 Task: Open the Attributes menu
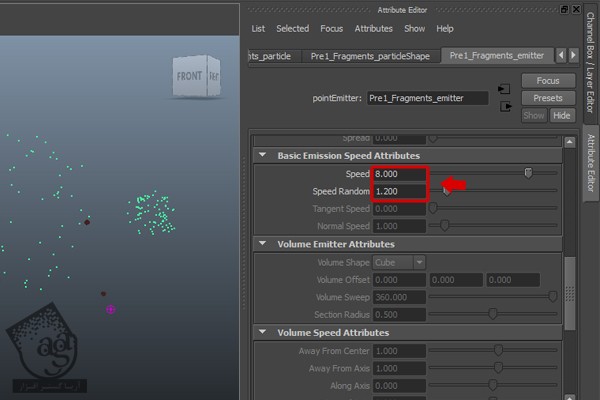coord(373,29)
